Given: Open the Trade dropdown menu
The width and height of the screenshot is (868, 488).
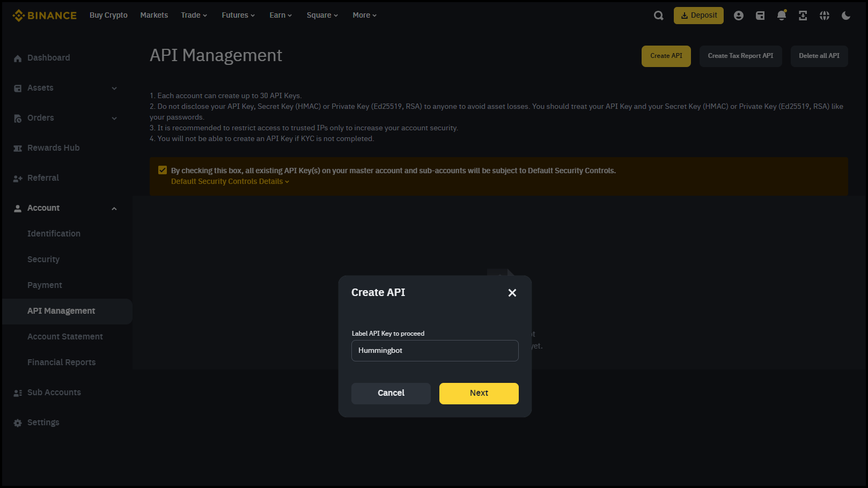Looking at the screenshot, I should 194,16.
